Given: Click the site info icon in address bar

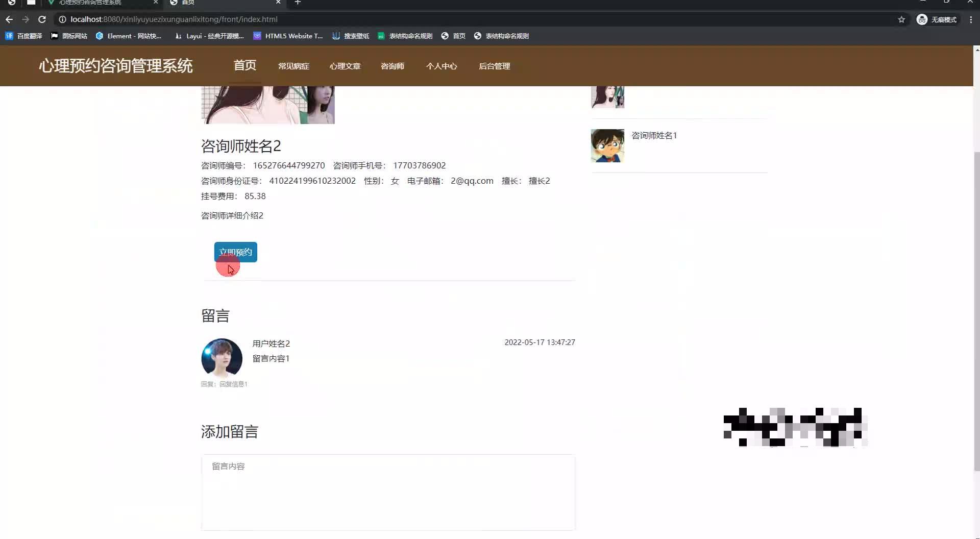Looking at the screenshot, I should click(61, 19).
